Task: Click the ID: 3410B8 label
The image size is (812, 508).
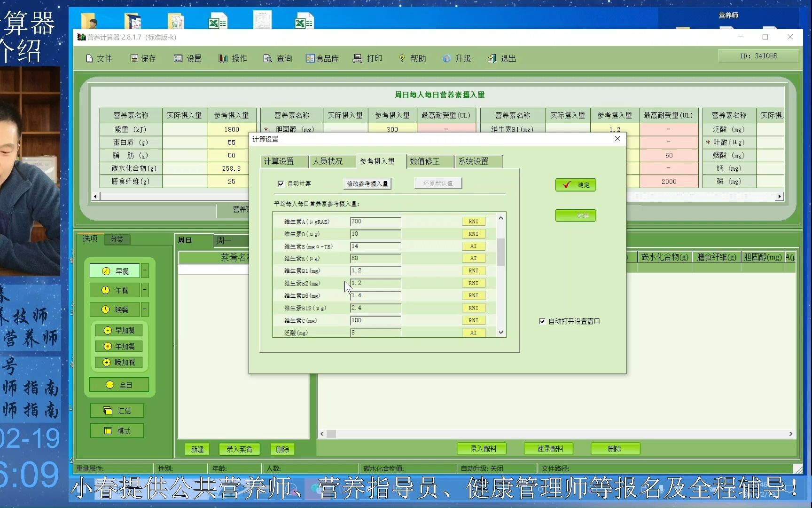Action: [x=758, y=56]
